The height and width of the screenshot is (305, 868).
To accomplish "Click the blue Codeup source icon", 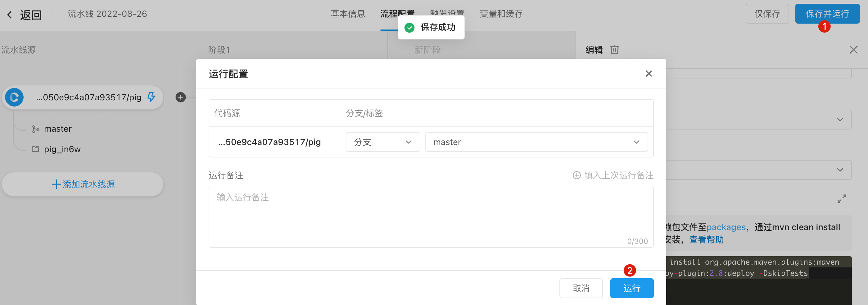I will (14, 98).
